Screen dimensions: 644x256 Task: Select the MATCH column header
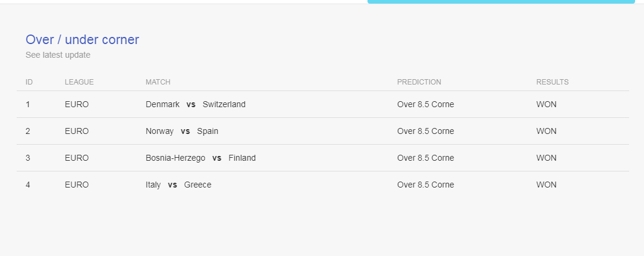(158, 82)
